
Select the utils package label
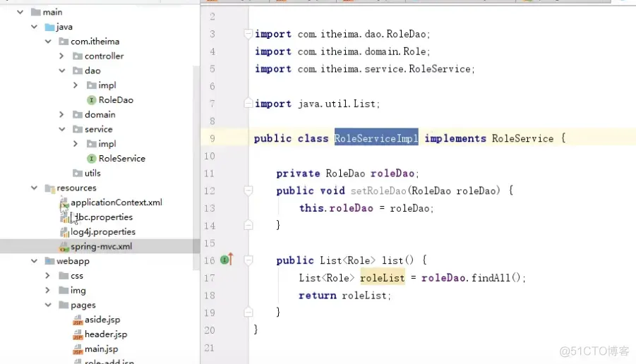(92, 173)
